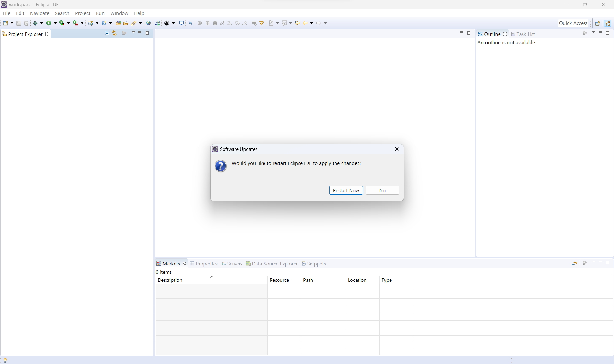Close the Software Updates dialog

(397, 149)
